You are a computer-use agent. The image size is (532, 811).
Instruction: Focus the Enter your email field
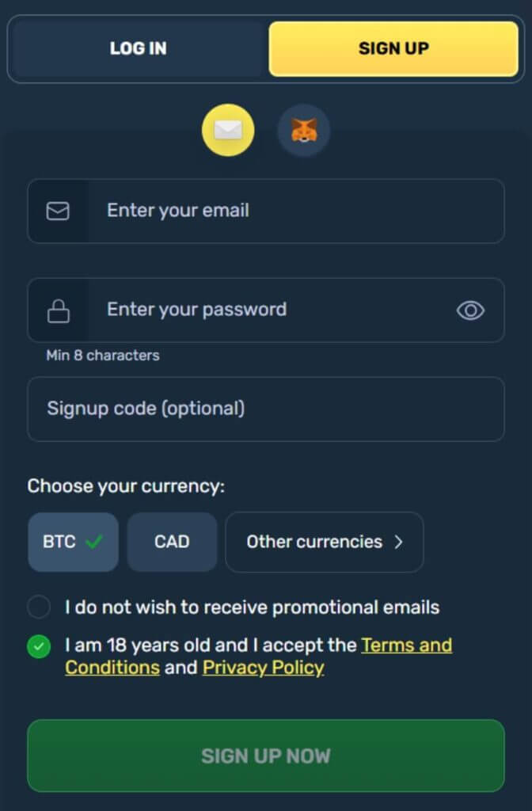click(x=266, y=211)
